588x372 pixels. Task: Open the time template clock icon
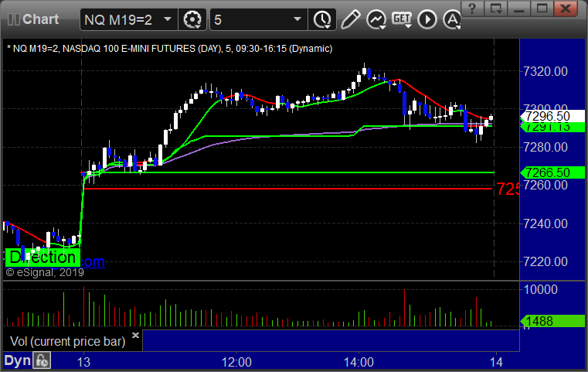(x=322, y=19)
